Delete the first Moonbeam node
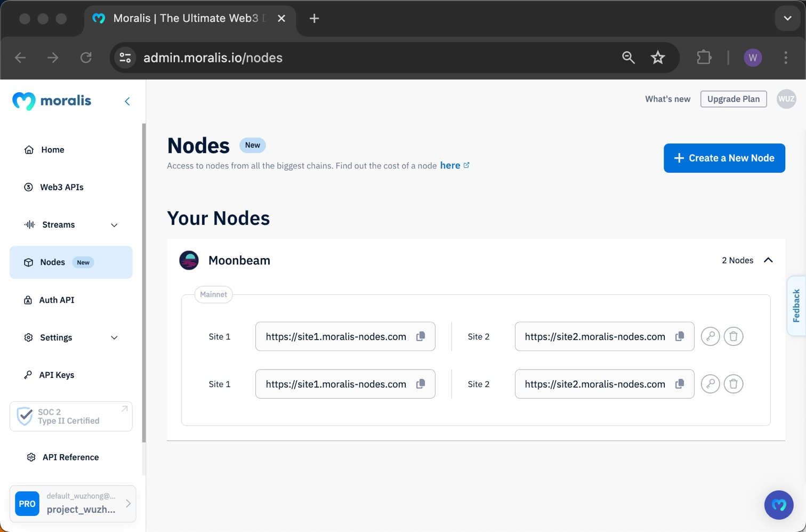 coord(734,336)
